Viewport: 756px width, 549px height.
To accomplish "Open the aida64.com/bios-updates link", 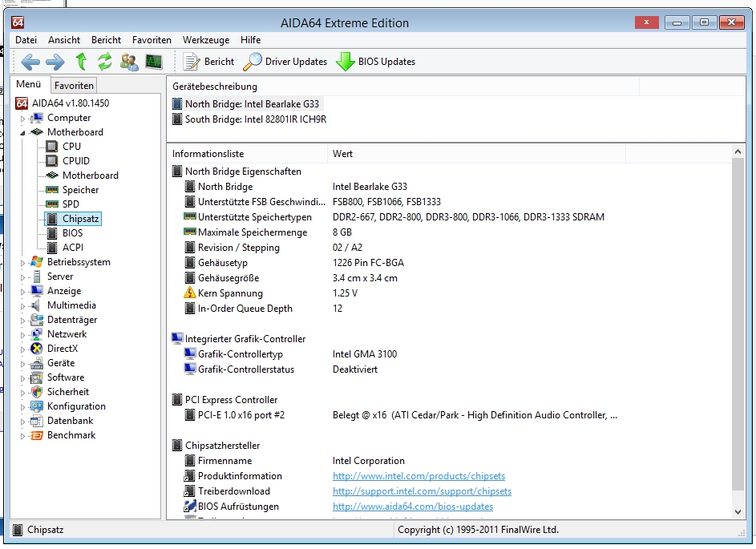I will (413, 507).
